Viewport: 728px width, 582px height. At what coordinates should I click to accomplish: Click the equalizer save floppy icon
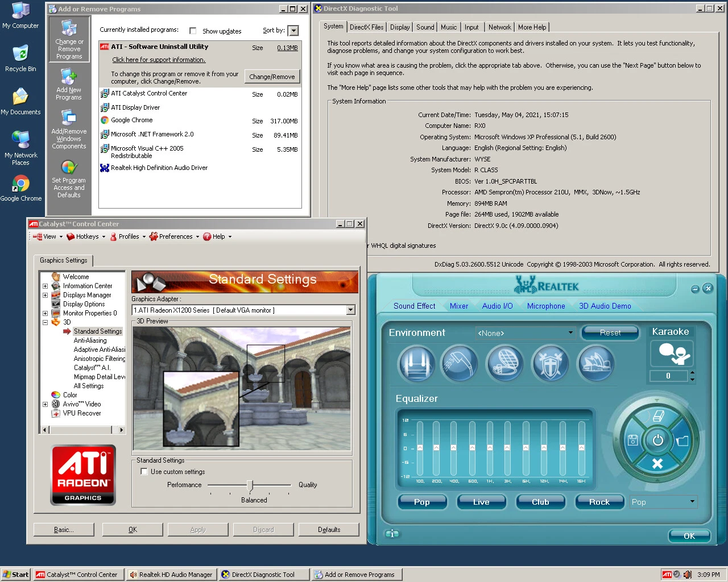632,440
